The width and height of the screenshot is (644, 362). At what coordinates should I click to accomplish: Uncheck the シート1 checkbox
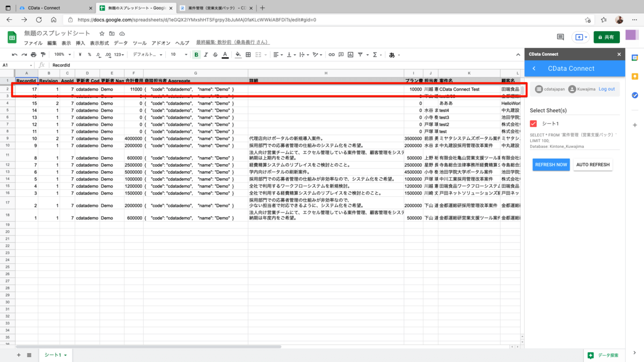point(533,123)
